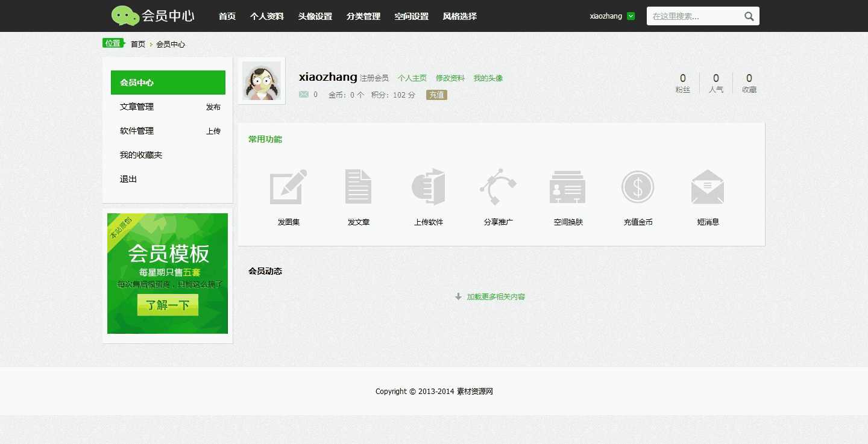Screen dimensions: 868x444
Task: Click the 充值 recharge button
Action: pyautogui.click(x=436, y=95)
